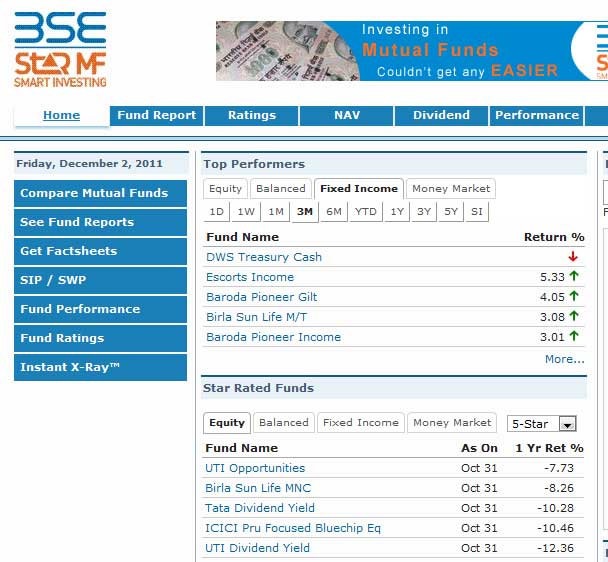This screenshot has width=608, height=562.
Task: Click Get Factsheets button
Action: tap(100, 251)
